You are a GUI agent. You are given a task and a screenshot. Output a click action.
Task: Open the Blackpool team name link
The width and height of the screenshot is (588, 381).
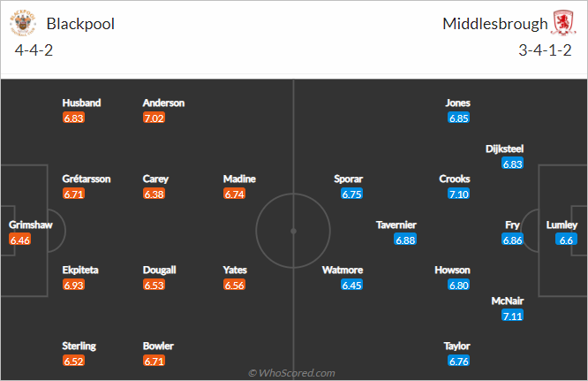[80, 24]
